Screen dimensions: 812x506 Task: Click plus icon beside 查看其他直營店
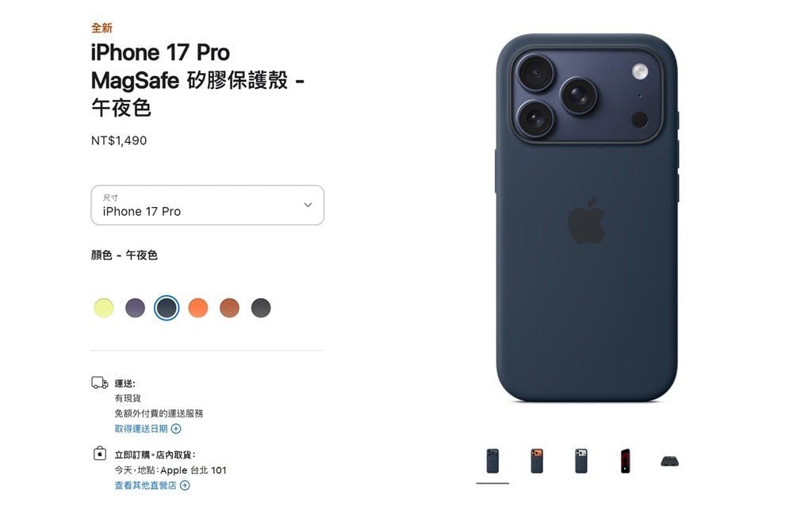[185, 485]
